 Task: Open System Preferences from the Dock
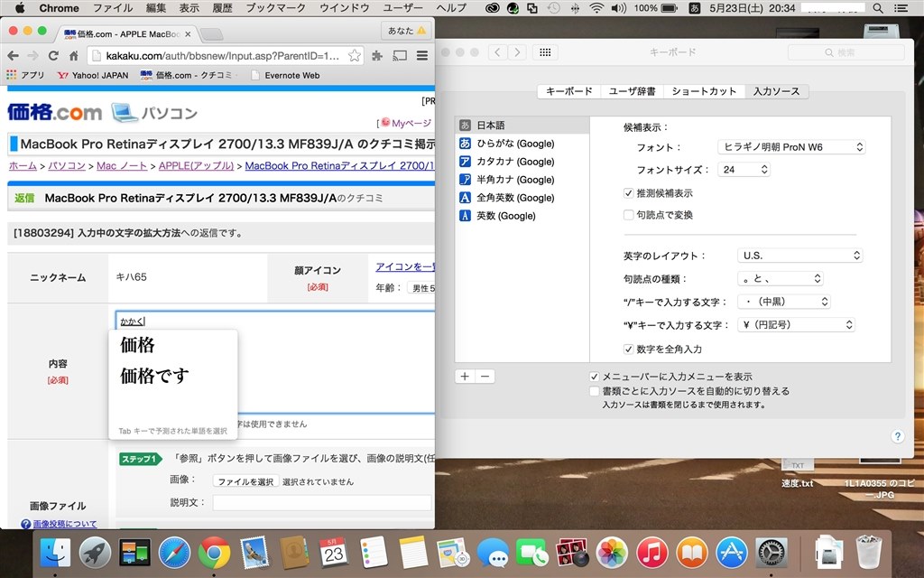[771, 553]
